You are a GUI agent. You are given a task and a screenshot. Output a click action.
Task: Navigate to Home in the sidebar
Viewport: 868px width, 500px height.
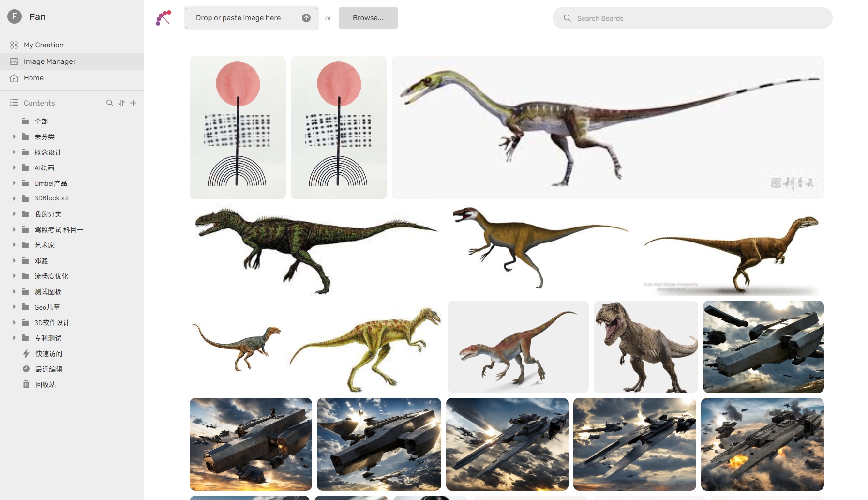tap(33, 78)
